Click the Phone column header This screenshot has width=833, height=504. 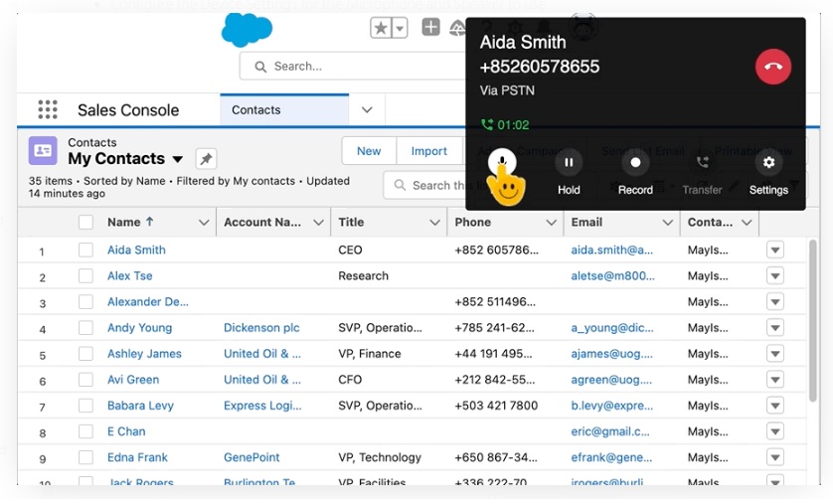(473, 222)
